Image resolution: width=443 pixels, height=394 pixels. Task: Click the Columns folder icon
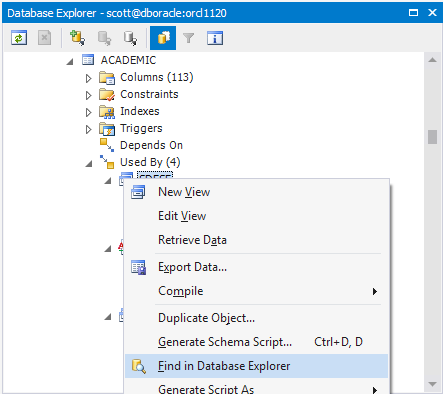click(x=107, y=77)
